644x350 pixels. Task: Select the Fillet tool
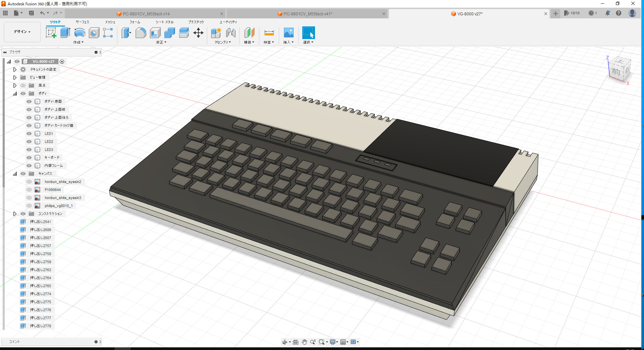tap(141, 33)
